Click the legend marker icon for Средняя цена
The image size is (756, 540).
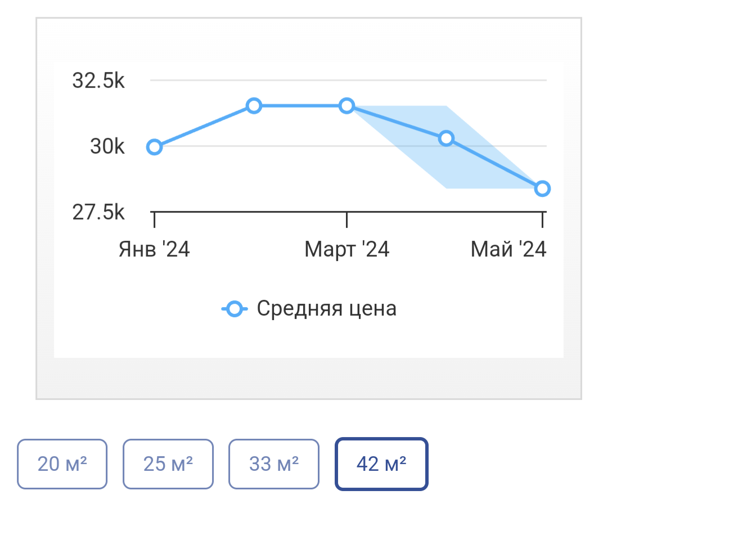tap(235, 309)
